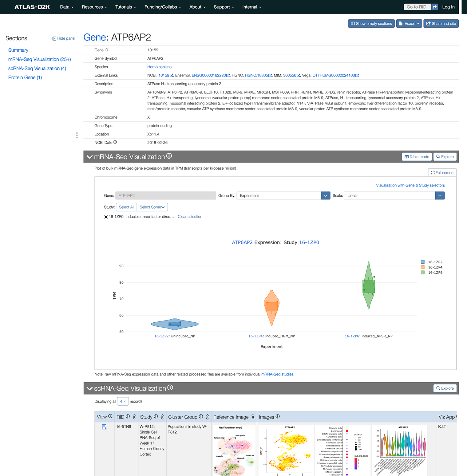The width and height of the screenshot is (467, 476).
Task: Click Clear selection link
Action: (x=190, y=217)
